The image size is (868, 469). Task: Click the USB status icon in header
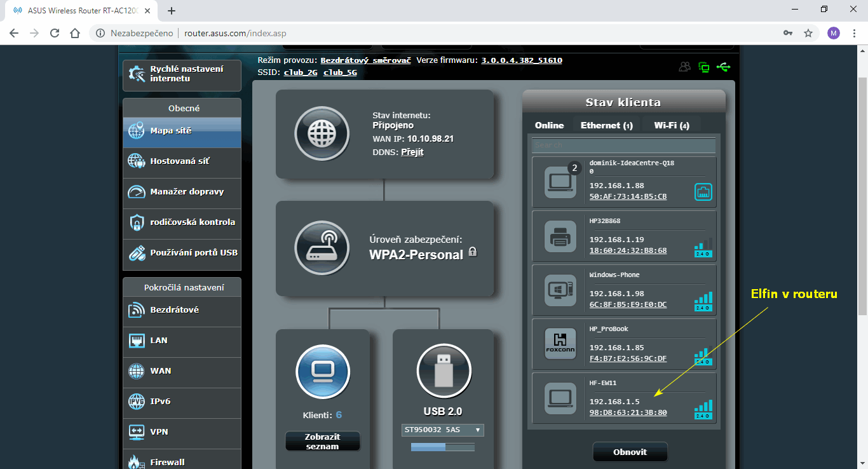coord(723,67)
